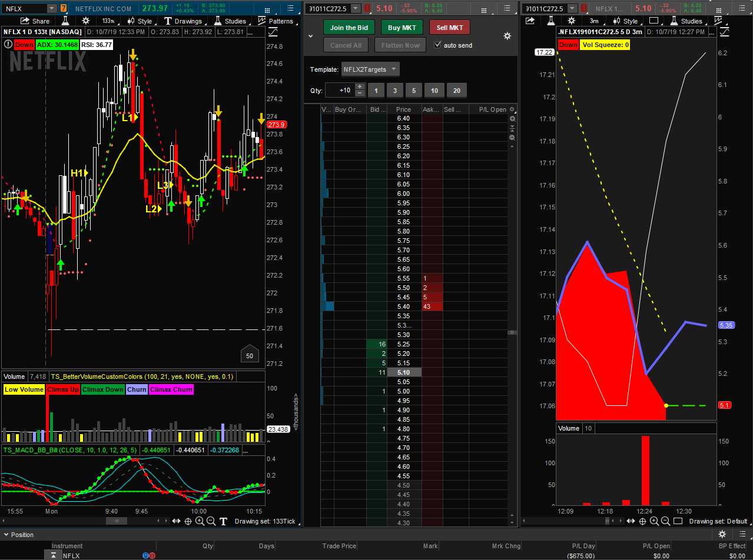The width and height of the screenshot is (753, 560).
Task: Open Drawings menu on NFLX chart
Action: (x=183, y=21)
